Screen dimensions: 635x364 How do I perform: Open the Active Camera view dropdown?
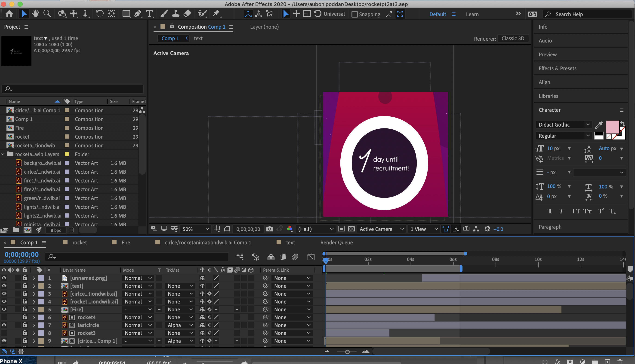[x=382, y=229]
